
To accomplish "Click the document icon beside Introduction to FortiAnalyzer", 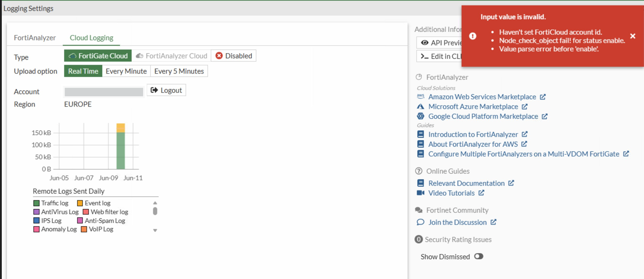I will pyautogui.click(x=421, y=134).
